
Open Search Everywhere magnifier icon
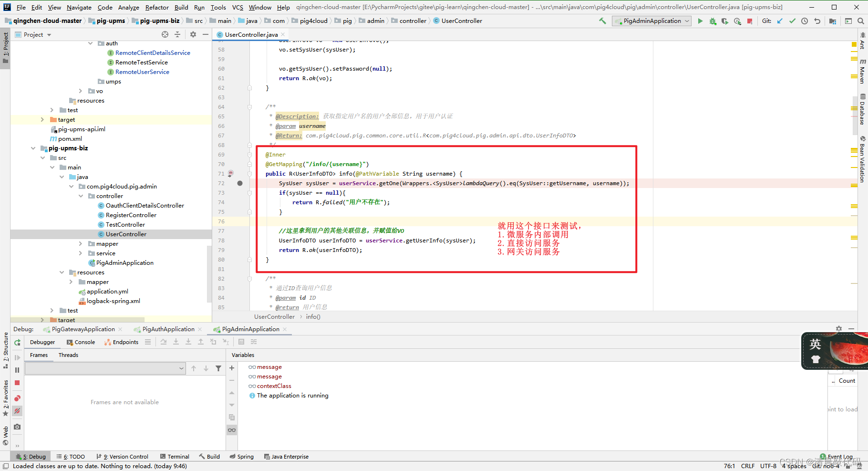(x=861, y=21)
